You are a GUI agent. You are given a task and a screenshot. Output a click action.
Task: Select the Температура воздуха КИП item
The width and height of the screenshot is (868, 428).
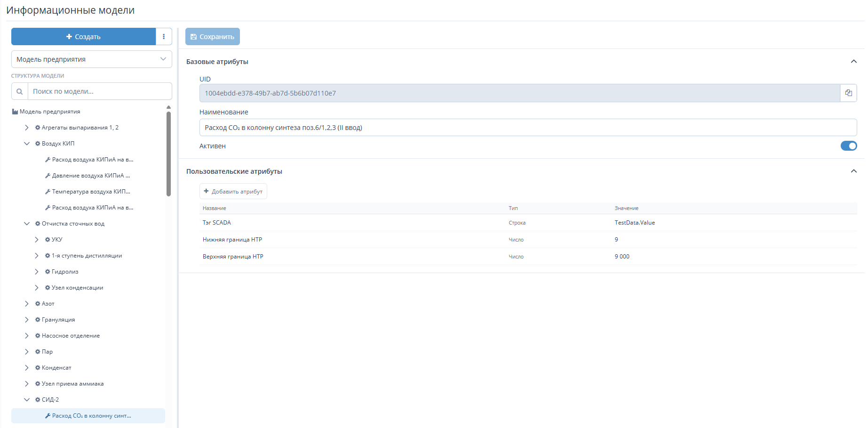coord(91,192)
